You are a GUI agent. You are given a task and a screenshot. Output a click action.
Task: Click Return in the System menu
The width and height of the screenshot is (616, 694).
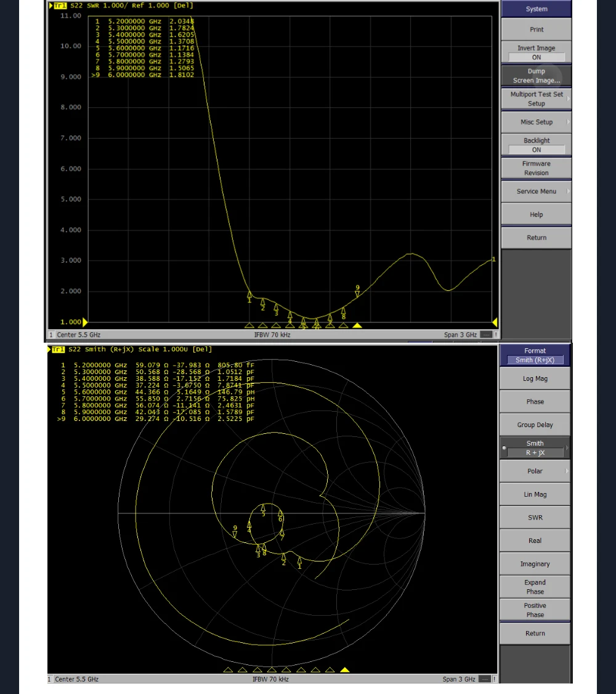[x=537, y=238]
